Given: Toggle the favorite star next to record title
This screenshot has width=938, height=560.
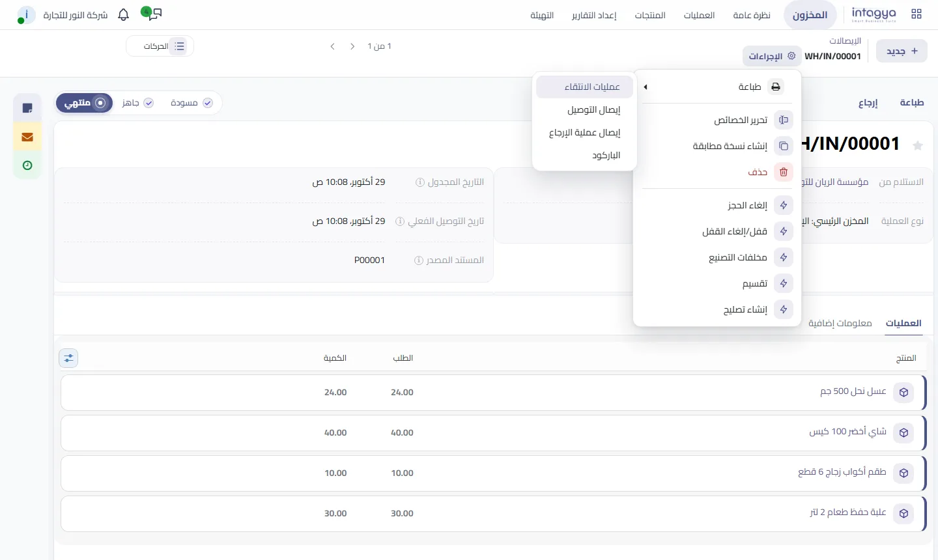Looking at the screenshot, I should pos(918,145).
